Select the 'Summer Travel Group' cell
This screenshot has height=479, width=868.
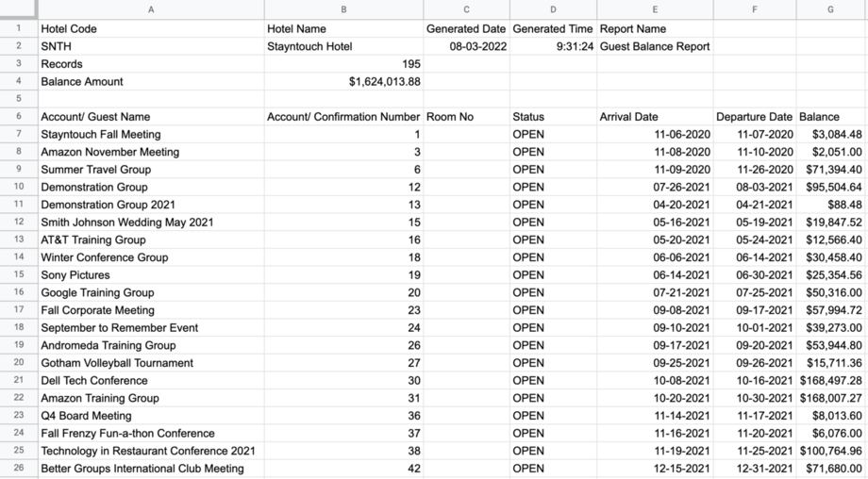click(151, 170)
